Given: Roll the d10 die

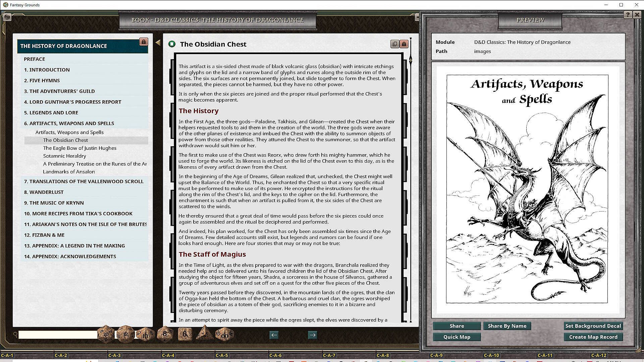Looking at the screenshot, I should pyautogui.click(x=145, y=334).
